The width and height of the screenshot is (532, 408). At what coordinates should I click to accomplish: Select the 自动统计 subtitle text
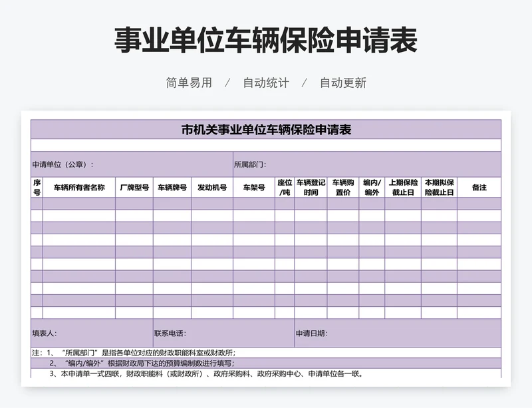coord(266,83)
